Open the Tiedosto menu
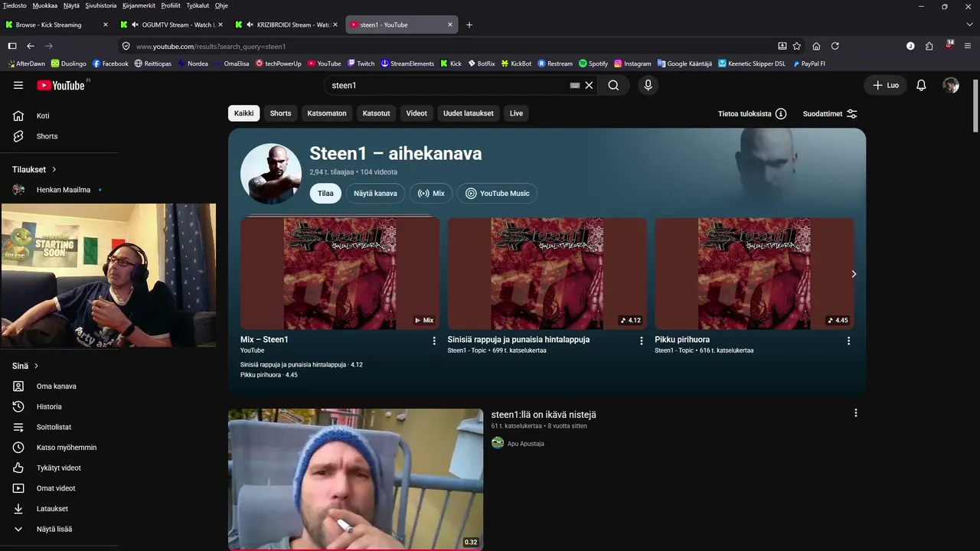 pyautogui.click(x=15, y=5)
